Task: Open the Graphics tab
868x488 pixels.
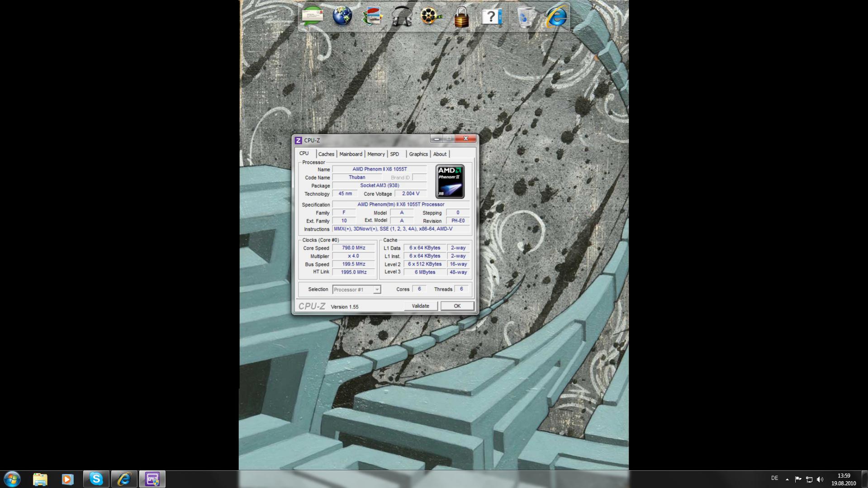Action: click(x=418, y=154)
